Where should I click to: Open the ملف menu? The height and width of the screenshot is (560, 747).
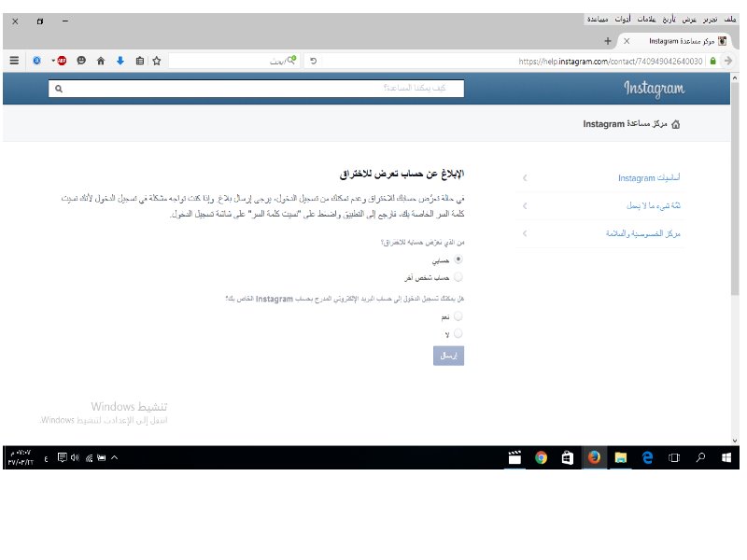click(730, 19)
